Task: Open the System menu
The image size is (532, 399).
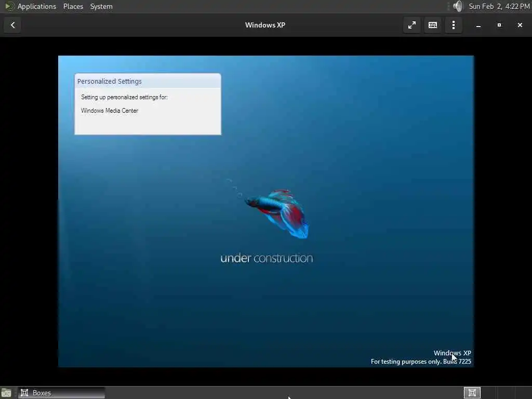Action: 101,6
